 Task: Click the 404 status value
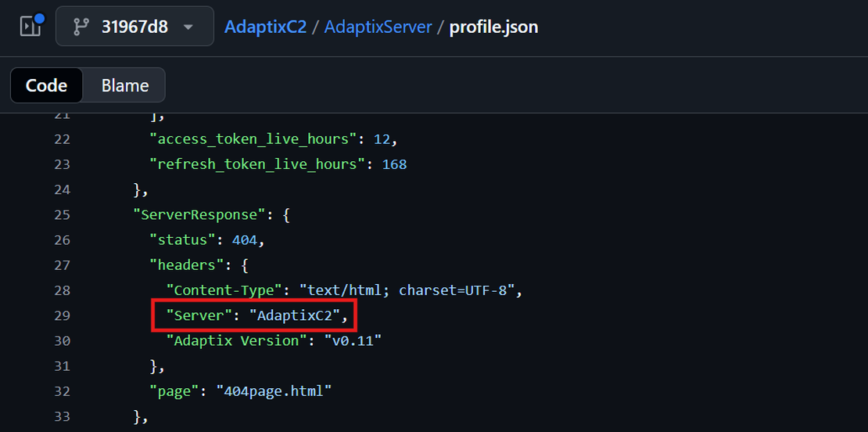[244, 240]
